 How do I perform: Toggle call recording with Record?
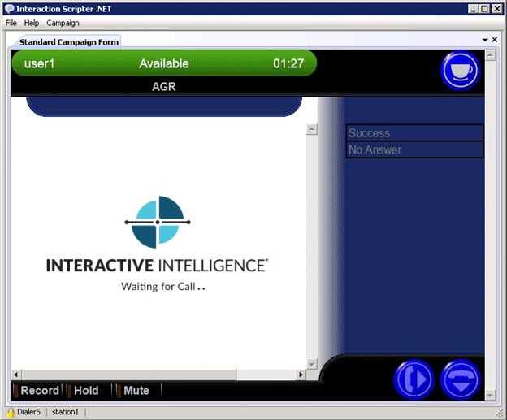[39, 391]
